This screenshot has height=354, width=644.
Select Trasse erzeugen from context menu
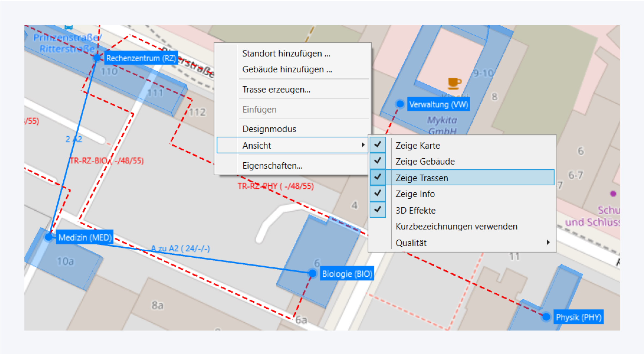276,89
